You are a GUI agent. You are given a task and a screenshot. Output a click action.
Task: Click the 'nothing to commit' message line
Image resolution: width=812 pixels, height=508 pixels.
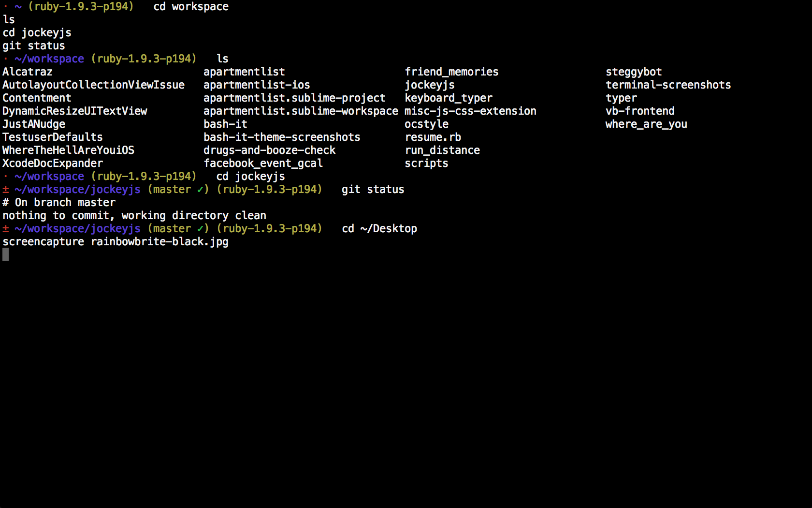(x=134, y=216)
